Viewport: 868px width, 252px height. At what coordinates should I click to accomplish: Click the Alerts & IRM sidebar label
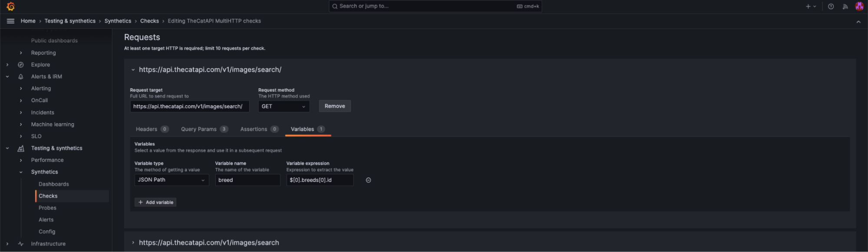46,76
